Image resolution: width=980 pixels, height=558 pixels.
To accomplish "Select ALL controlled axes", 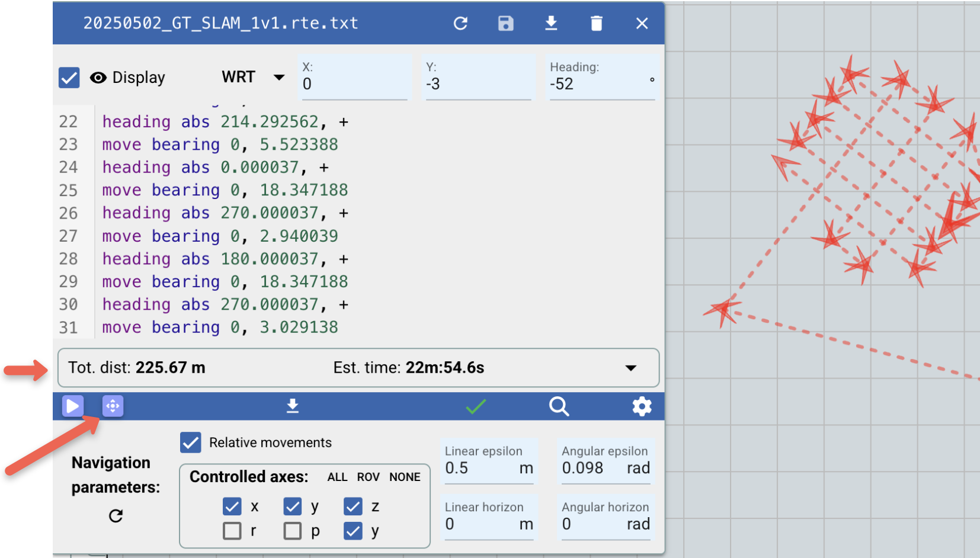I will coord(337,477).
